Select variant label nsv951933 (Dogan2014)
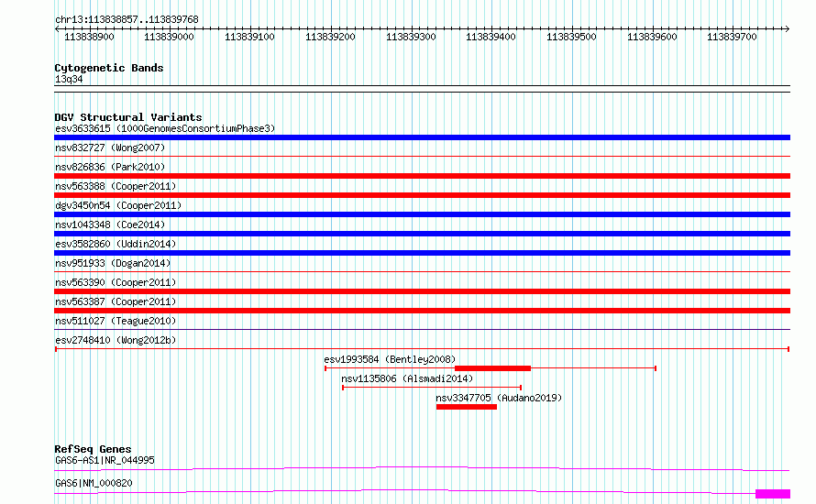Viewport: 816px width, 504px height. [x=113, y=263]
